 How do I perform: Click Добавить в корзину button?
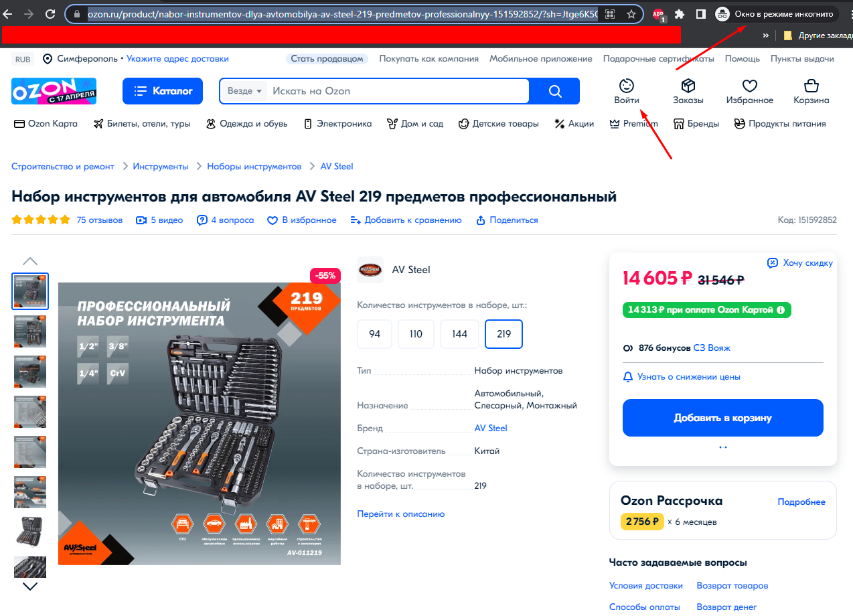(723, 418)
